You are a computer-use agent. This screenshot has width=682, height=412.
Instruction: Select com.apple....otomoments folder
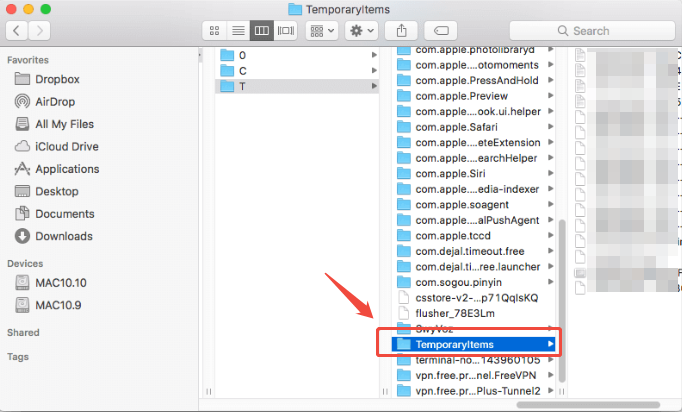point(474,65)
